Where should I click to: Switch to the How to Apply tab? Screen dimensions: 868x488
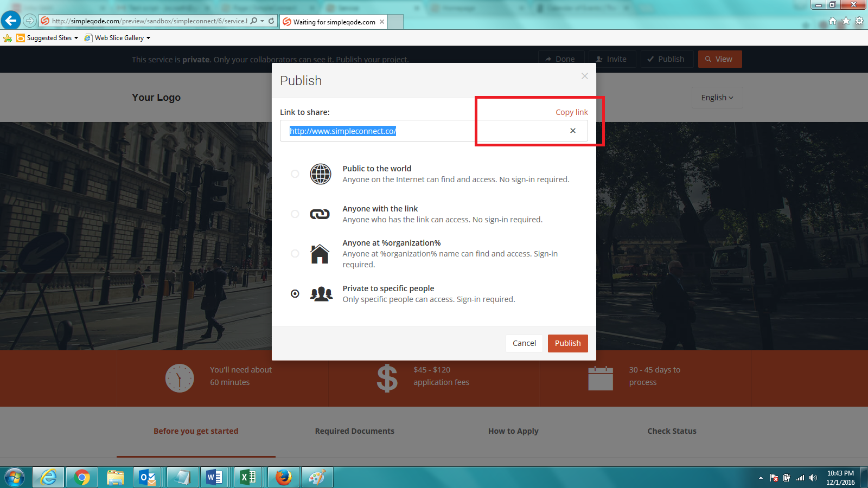pyautogui.click(x=513, y=431)
